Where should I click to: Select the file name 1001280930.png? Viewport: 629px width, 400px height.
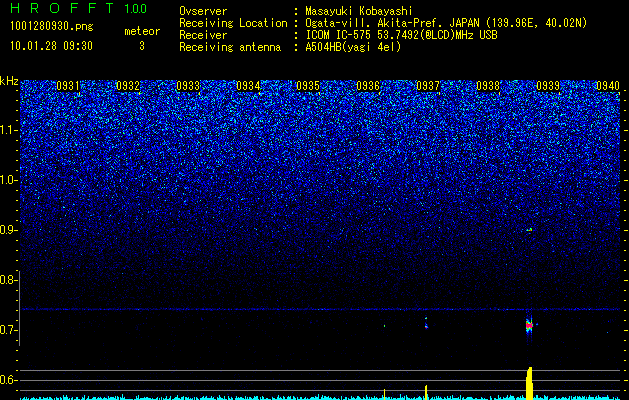tap(52, 27)
